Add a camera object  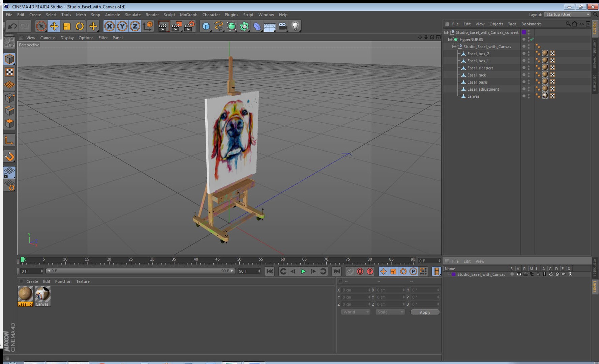[283, 26]
